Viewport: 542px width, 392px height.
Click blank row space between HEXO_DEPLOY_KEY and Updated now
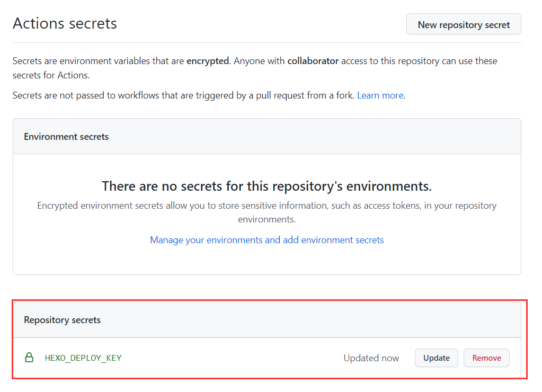coord(233,358)
